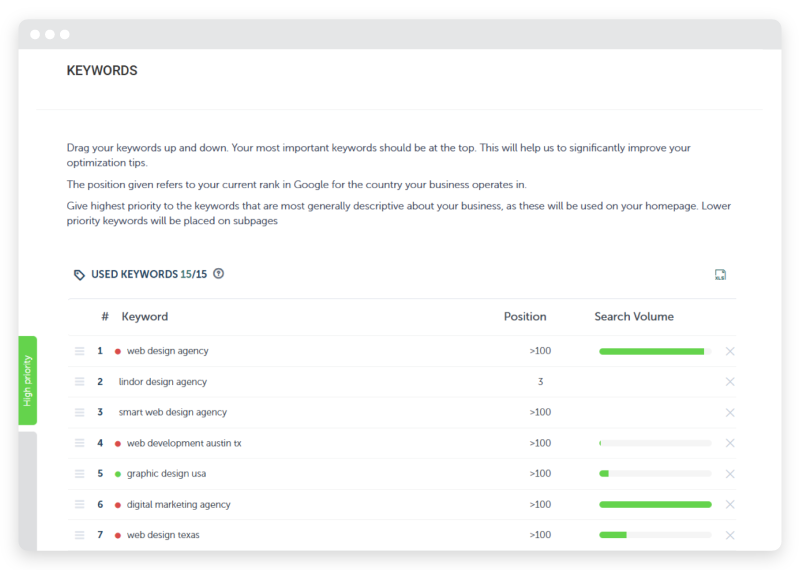Delete the 'web development austin tx' keyword
This screenshot has width=800, height=570.
[x=730, y=443]
